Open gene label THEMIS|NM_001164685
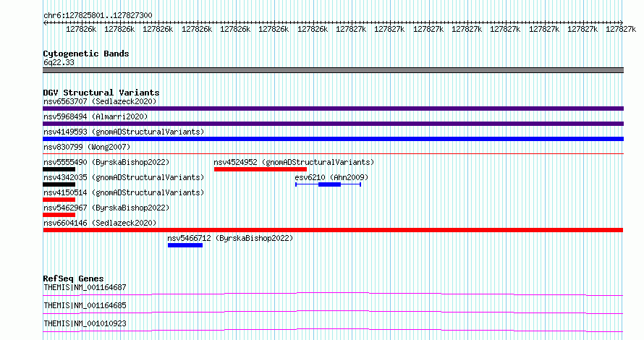This screenshot has height=340, width=644. point(85,305)
